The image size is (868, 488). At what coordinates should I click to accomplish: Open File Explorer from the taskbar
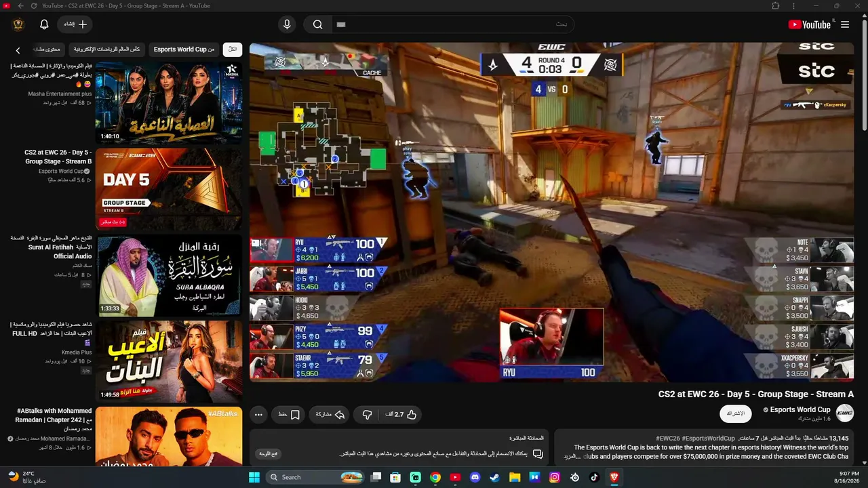(x=515, y=477)
